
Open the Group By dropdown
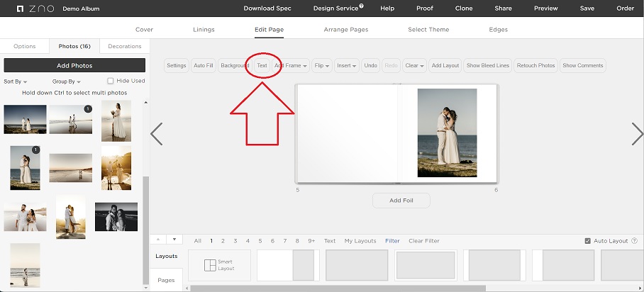pyautogui.click(x=67, y=82)
